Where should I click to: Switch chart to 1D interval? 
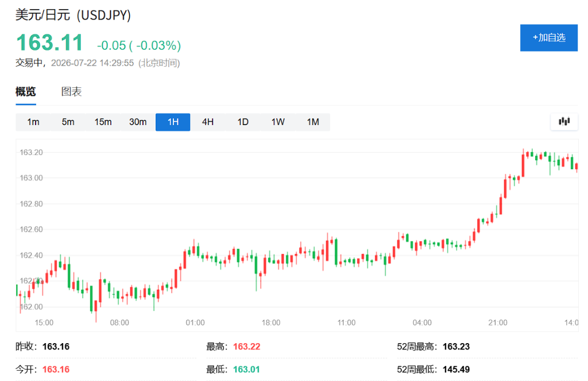click(243, 122)
